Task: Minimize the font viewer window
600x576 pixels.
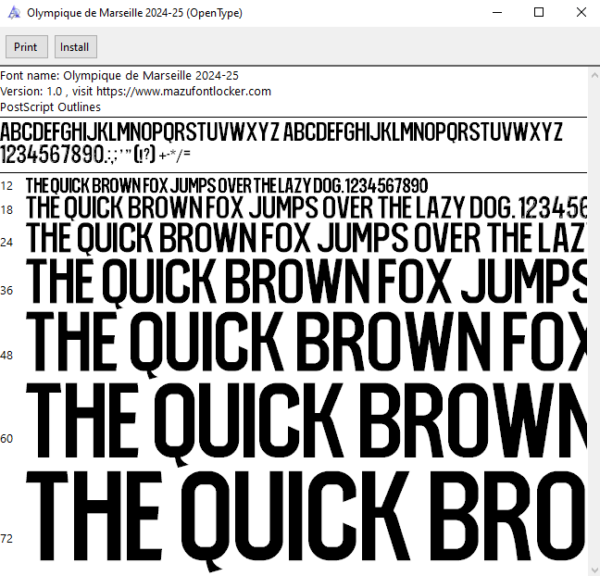Action: [x=497, y=13]
